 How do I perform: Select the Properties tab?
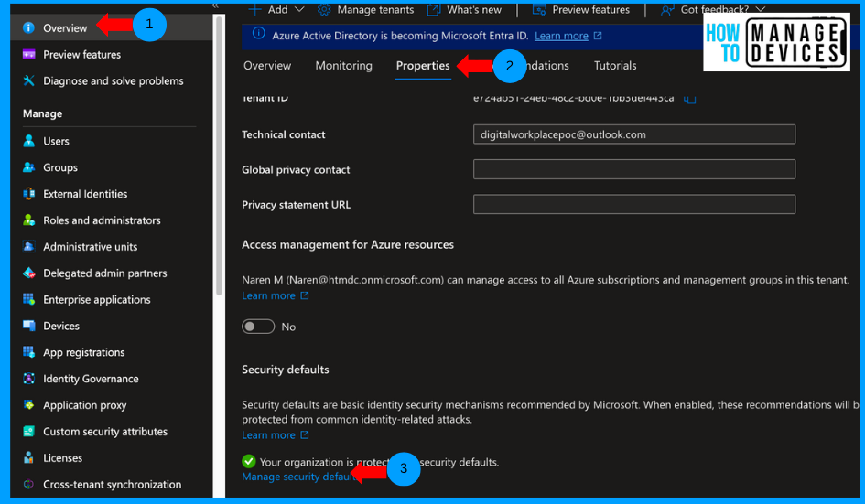423,66
